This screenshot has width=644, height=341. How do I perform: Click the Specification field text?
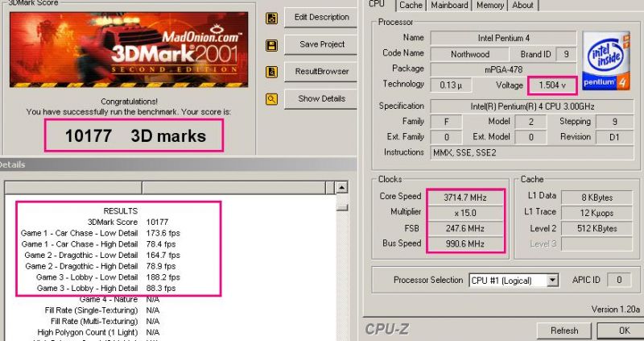(532, 106)
